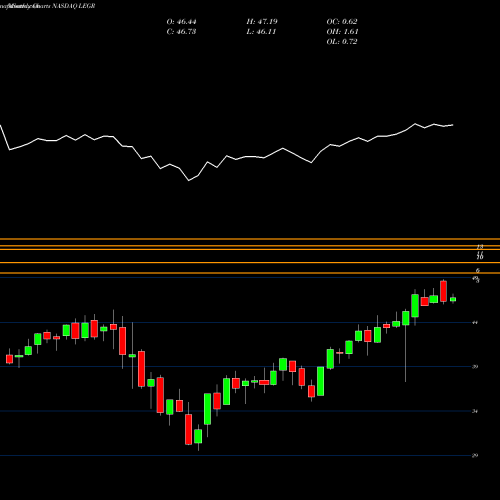Image resolution: width=500 pixels, height=500 pixels.
Task: Click the lowest red candle at the chart bottom
Action: (189, 429)
